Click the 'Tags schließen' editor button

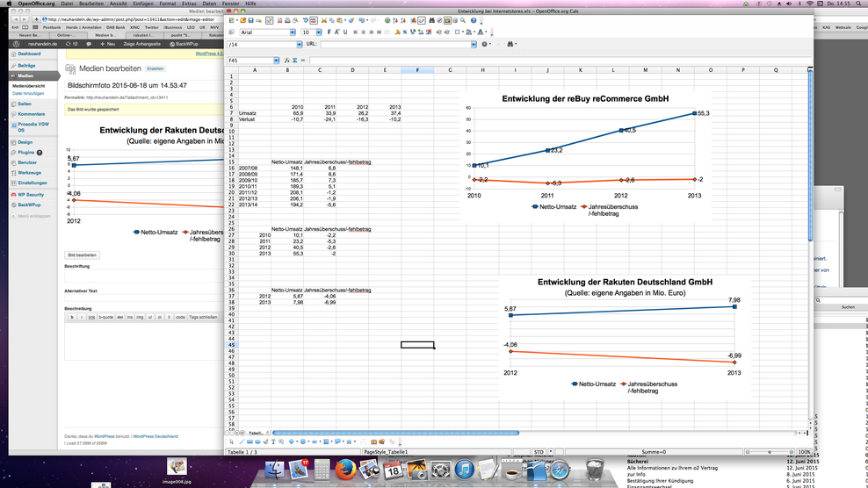pos(203,317)
